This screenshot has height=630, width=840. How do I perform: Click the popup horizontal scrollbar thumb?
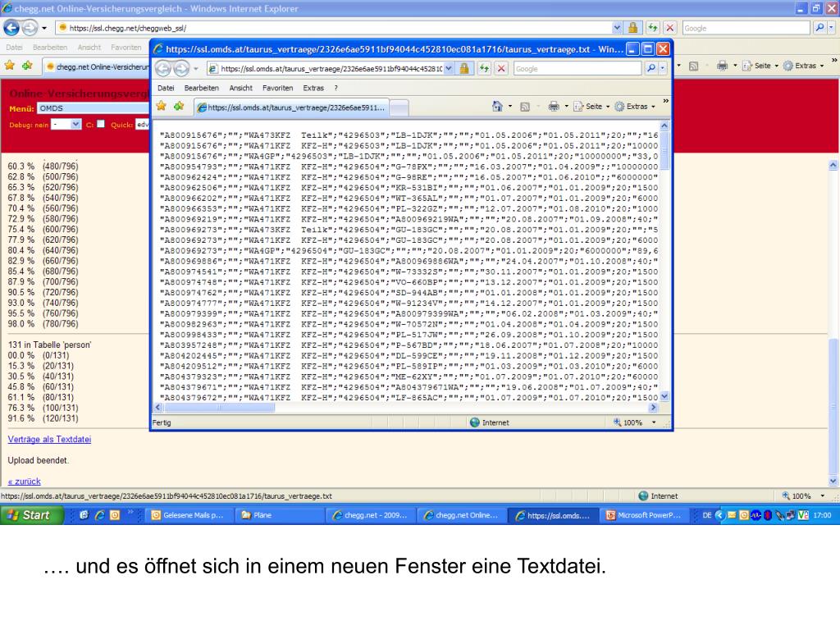tap(218, 408)
